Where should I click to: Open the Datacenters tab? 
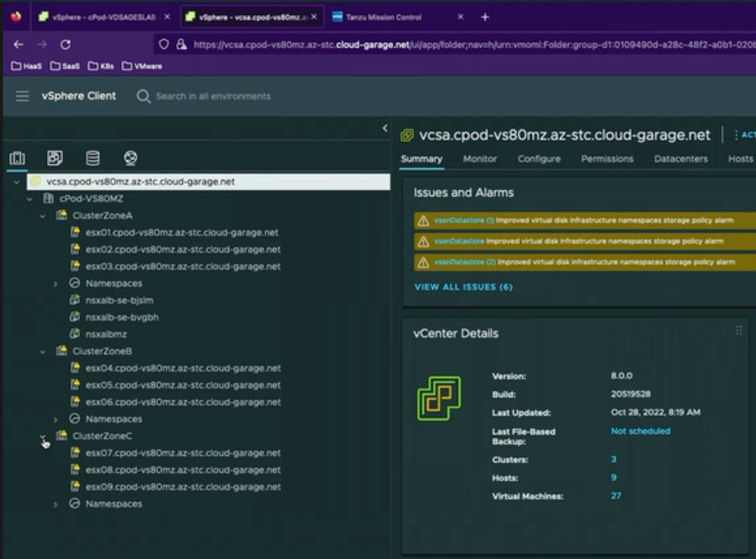coord(681,159)
